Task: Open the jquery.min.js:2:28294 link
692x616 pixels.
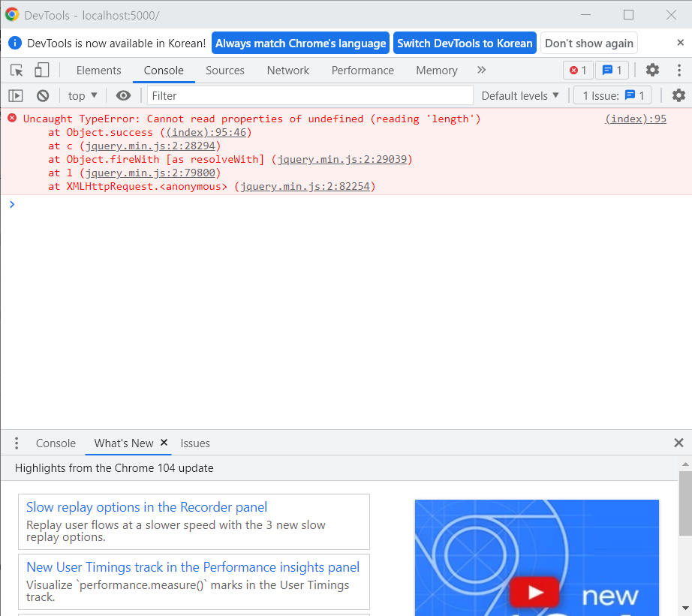Action: pos(150,146)
